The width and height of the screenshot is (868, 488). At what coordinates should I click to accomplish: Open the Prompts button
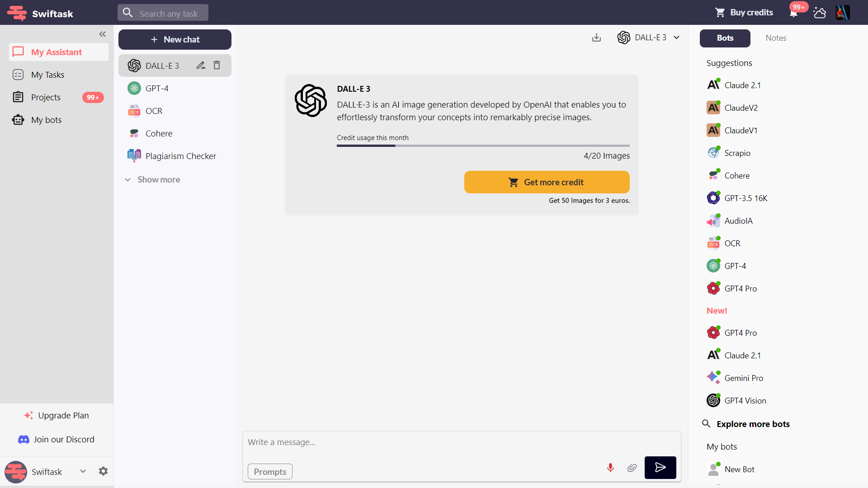coord(270,471)
